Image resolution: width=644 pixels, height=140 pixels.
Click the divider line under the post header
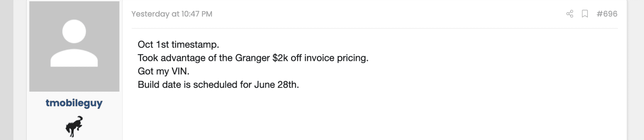pos(375,28)
